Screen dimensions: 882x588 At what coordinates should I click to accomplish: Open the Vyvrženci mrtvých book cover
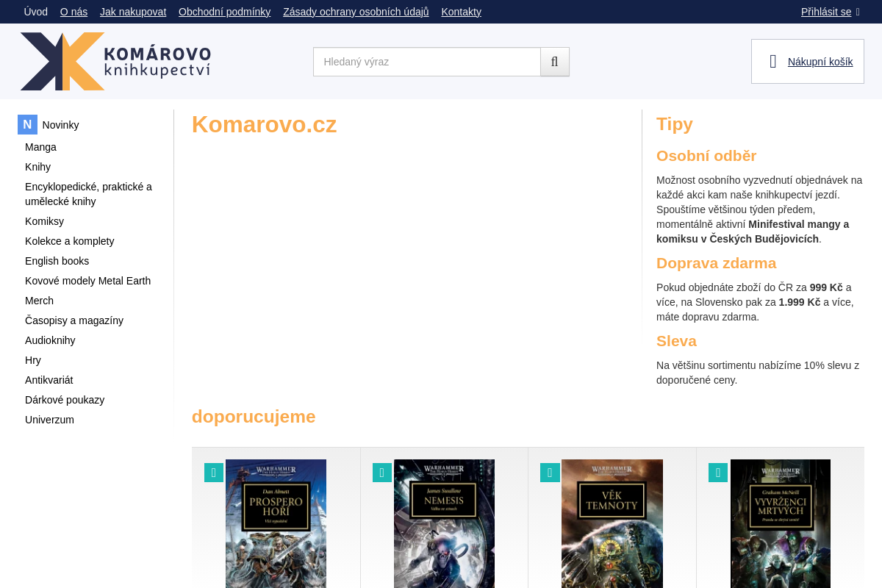781,523
